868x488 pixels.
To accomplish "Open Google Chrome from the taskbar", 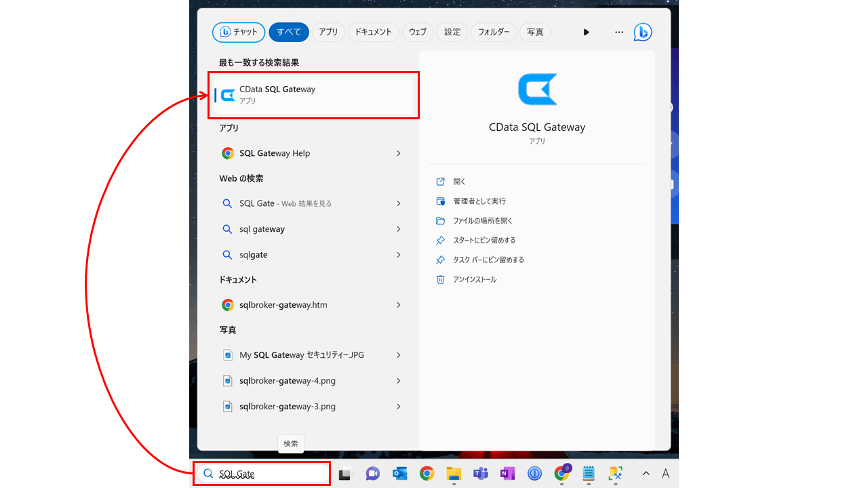I will click(427, 474).
